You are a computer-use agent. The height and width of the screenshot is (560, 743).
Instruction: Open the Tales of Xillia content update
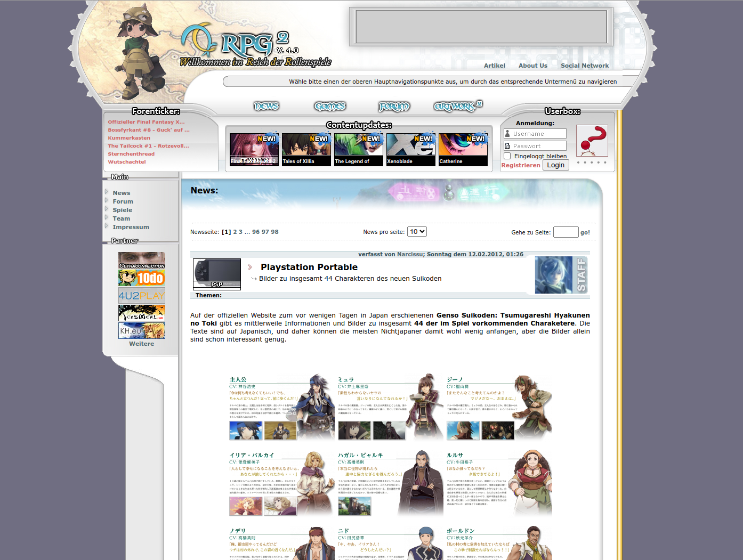(306, 150)
